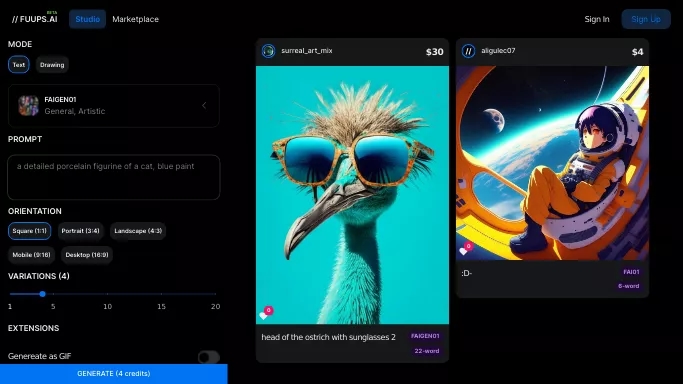The image size is (683, 384).
Task: Expand the FAIGEN01 model selector chevron
Action: coord(204,105)
